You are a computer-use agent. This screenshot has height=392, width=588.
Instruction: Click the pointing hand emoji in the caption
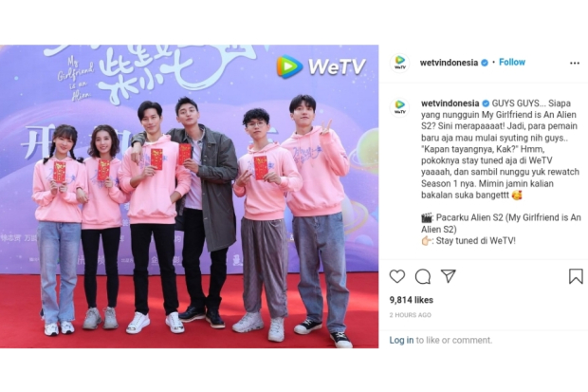427,241
